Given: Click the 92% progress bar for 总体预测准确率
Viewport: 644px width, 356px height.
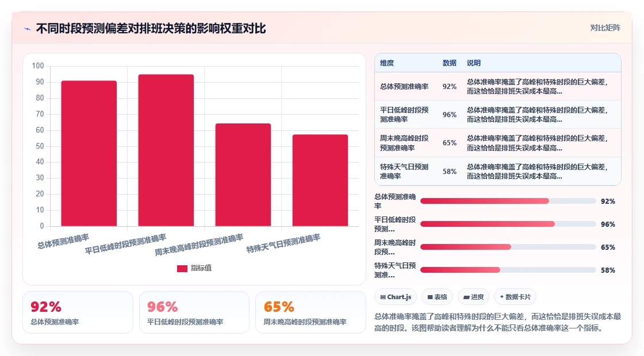Looking at the screenshot, I should pos(508,201).
